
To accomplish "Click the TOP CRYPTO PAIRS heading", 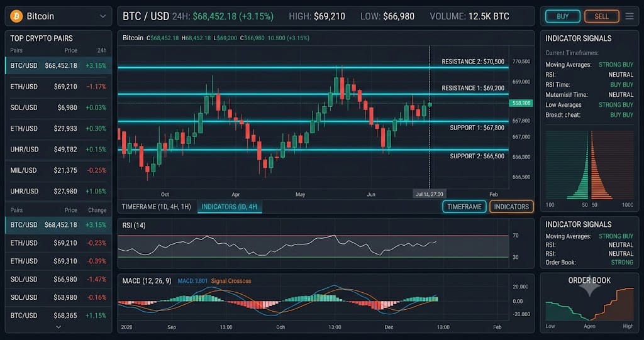I will point(42,38).
